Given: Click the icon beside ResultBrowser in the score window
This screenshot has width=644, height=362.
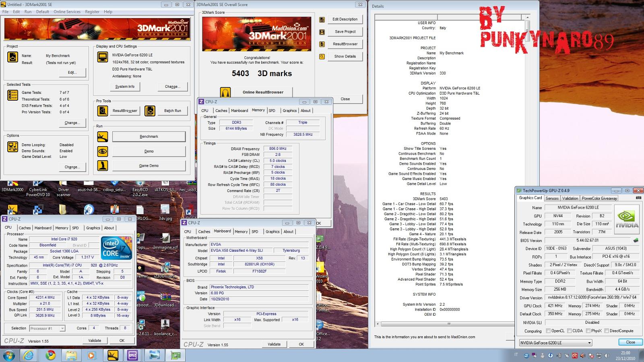Looking at the screenshot, I should click(x=322, y=44).
